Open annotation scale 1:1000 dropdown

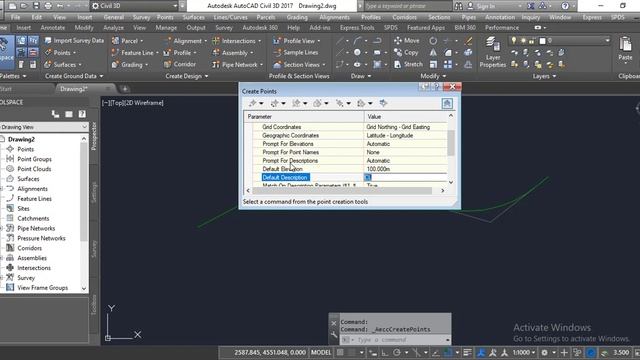coord(523,352)
